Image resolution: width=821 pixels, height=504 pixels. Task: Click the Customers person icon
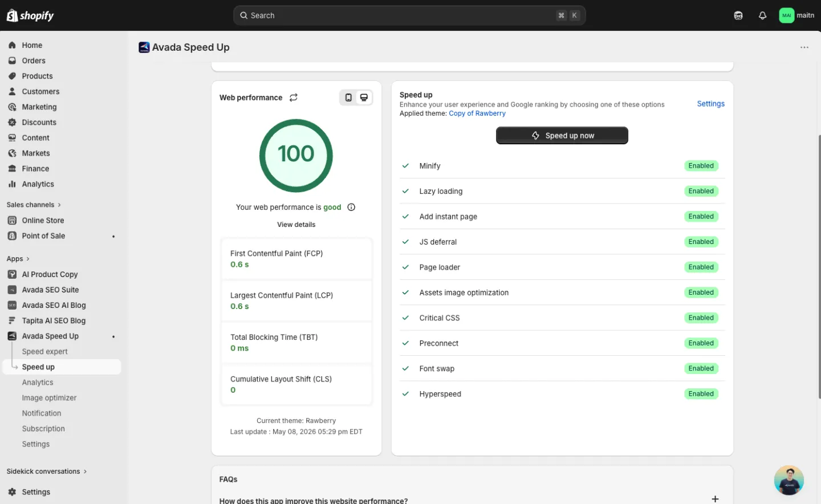click(12, 91)
